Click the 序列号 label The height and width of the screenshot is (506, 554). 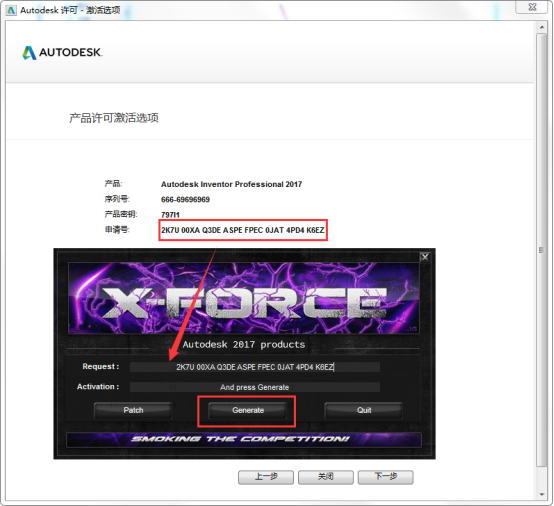[x=117, y=199]
